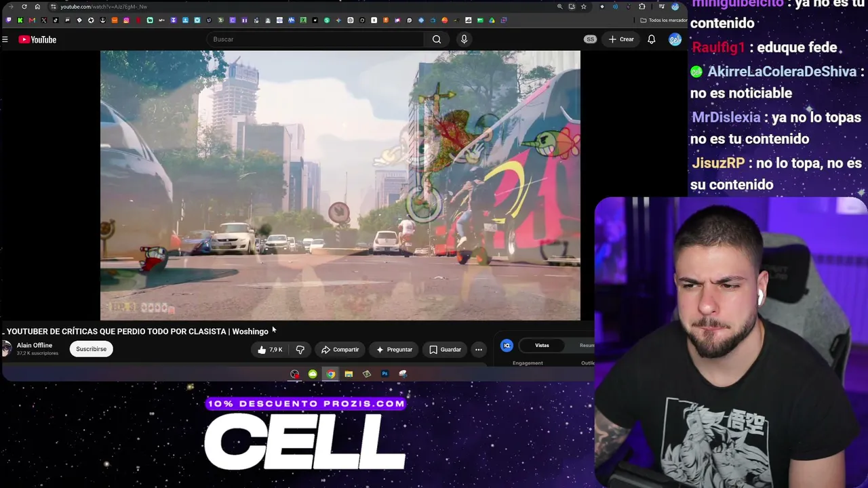Open the YouTube notifications bell
Screen dimensions: 868x488
[651, 39]
